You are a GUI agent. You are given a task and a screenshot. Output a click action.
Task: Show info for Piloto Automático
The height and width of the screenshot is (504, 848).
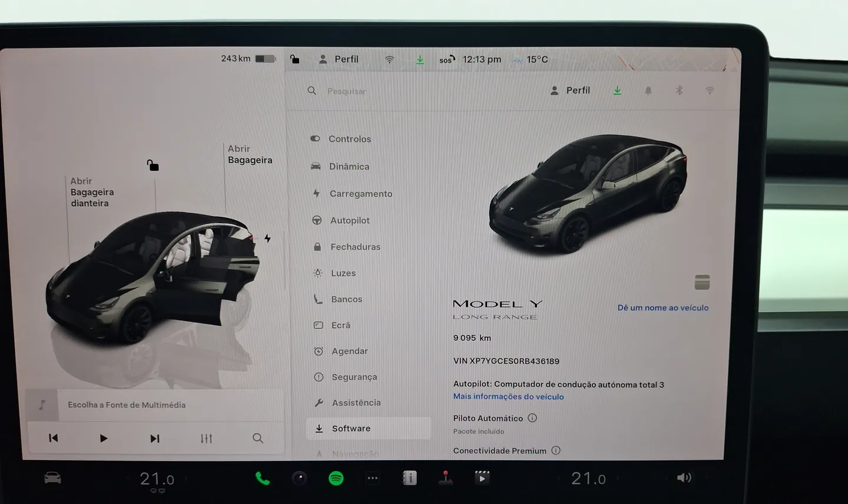[532, 418]
